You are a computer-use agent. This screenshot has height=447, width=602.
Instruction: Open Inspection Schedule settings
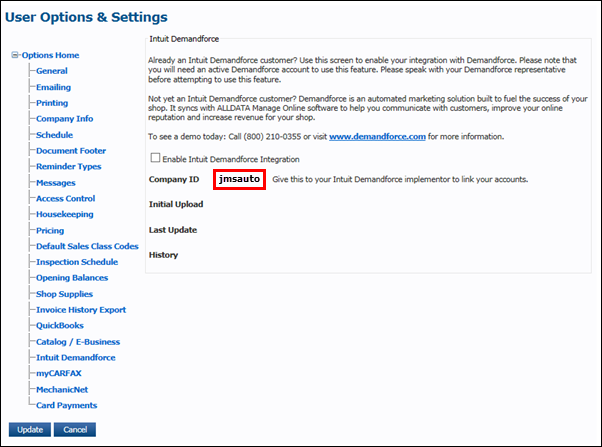77,262
